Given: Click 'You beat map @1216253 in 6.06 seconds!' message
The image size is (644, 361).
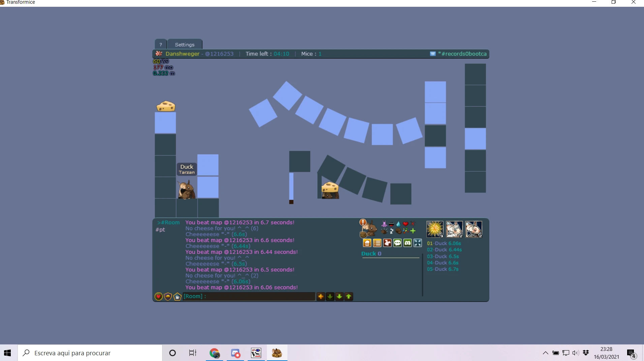Looking at the screenshot, I should click(x=242, y=287).
